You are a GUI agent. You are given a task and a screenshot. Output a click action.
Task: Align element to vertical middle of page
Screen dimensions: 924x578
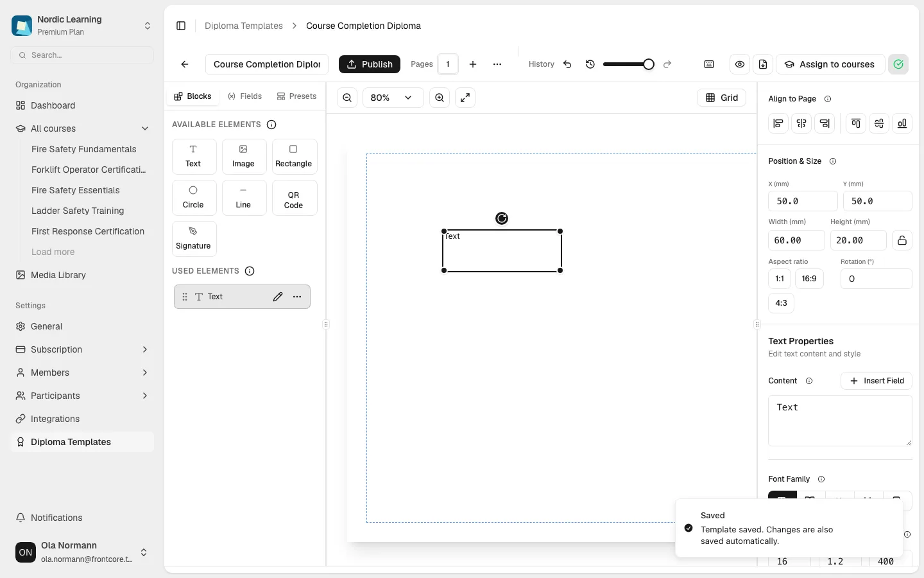point(879,123)
